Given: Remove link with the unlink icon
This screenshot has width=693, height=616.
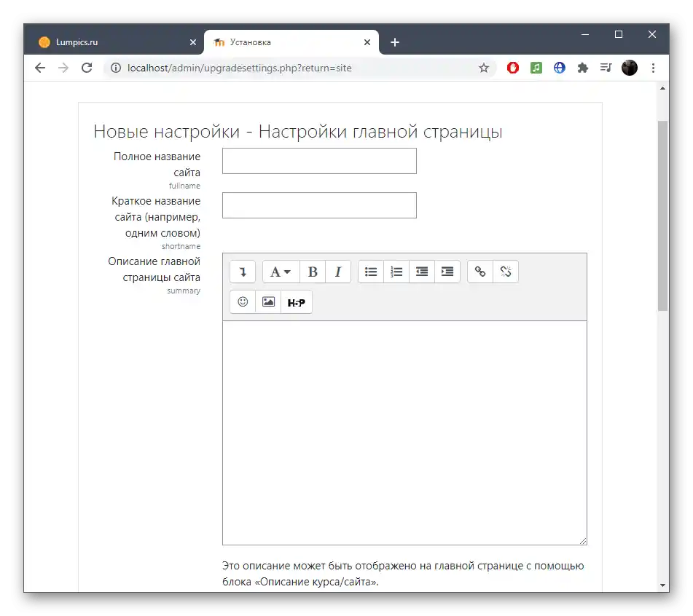Looking at the screenshot, I should pyautogui.click(x=506, y=272).
